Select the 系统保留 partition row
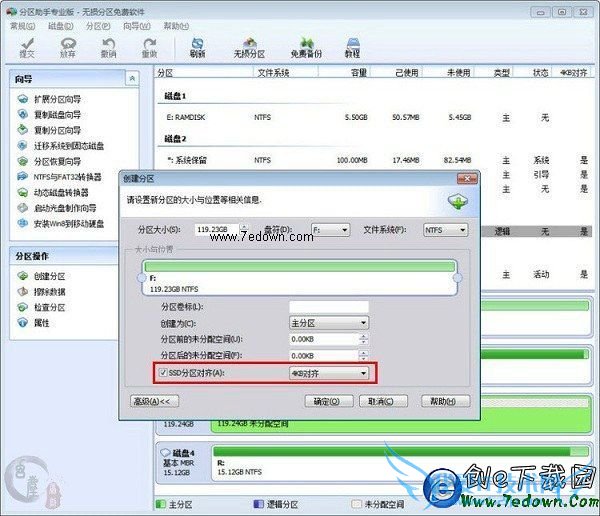The width and height of the screenshot is (600, 516). click(373, 160)
